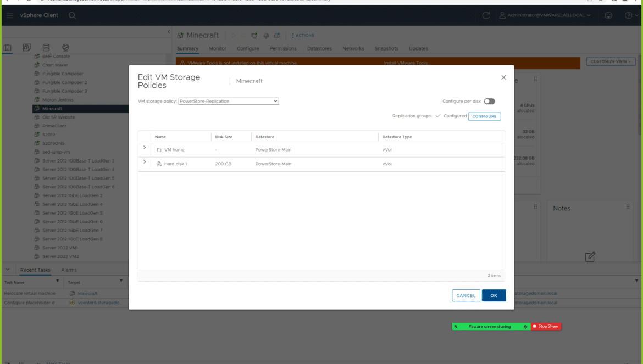Click the edit notes pencil icon
Viewport: 643px width, 364px height.
[x=590, y=257]
